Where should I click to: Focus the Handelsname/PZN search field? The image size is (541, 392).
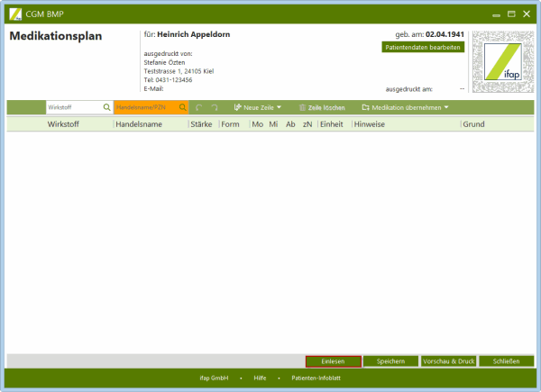144,107
